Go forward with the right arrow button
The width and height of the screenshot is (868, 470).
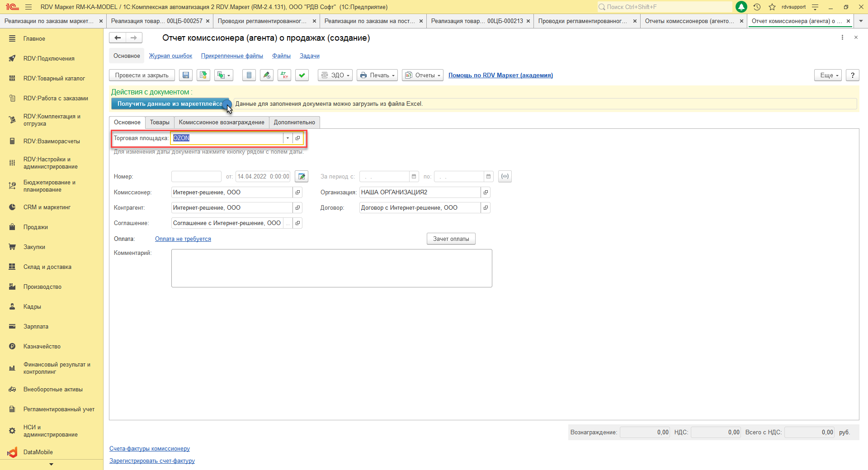coord(134,38)
